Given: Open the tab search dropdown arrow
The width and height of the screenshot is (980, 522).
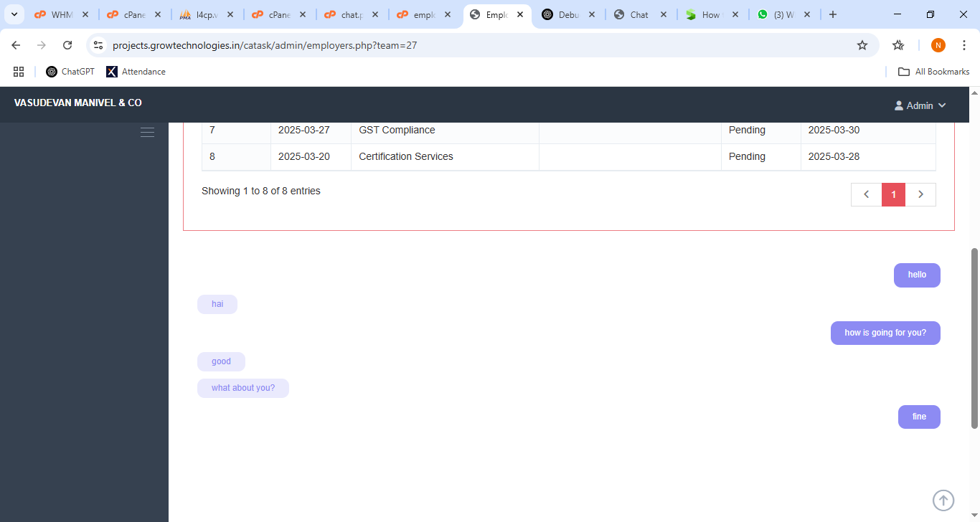Looking at the screenshot, I should (x=14, y=14).
